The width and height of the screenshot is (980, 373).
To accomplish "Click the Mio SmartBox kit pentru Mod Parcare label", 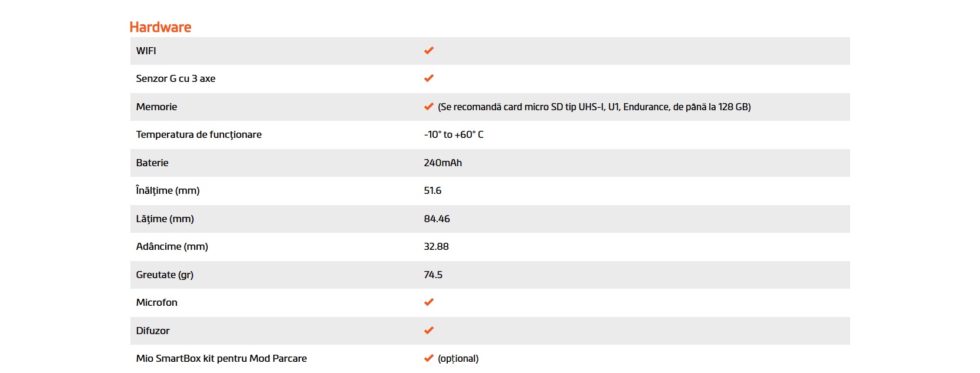I will 221,358.
